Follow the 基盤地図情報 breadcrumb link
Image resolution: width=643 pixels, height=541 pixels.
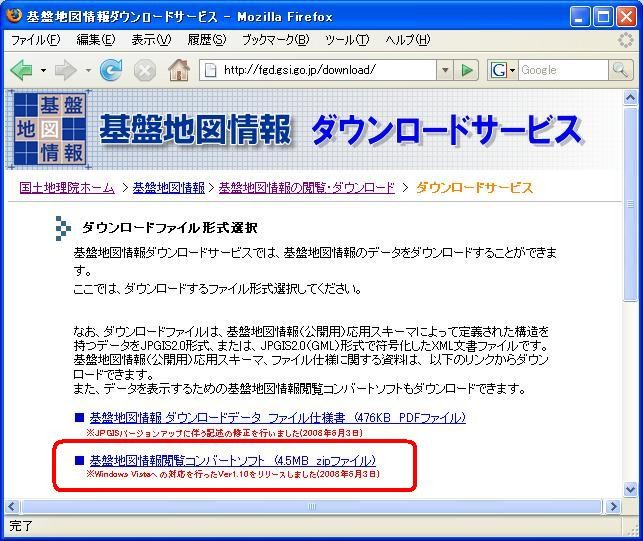click(x=169, y=188)
